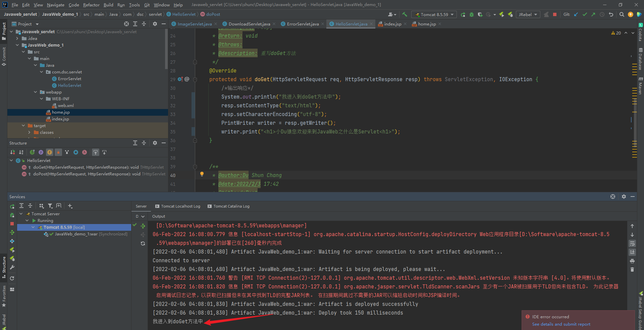
Task: Collapse Tomcat Server node in Services
Action: 21,214
